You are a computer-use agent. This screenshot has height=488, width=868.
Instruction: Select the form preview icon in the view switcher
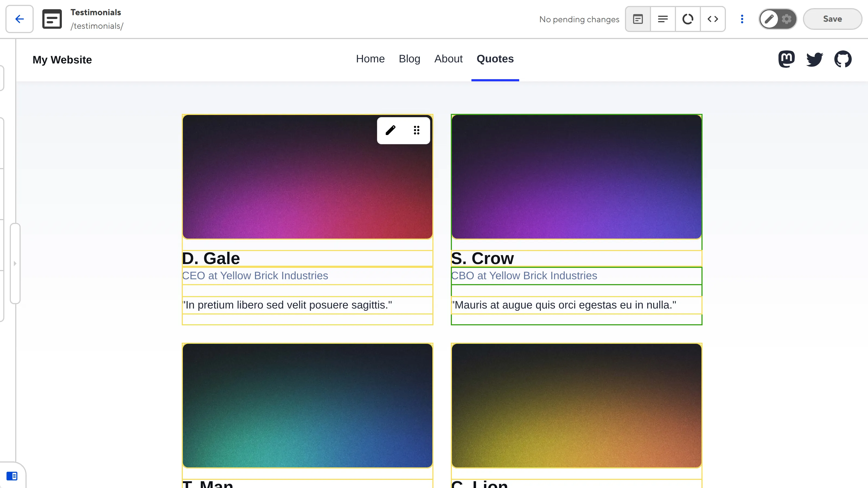pos(638,19)
